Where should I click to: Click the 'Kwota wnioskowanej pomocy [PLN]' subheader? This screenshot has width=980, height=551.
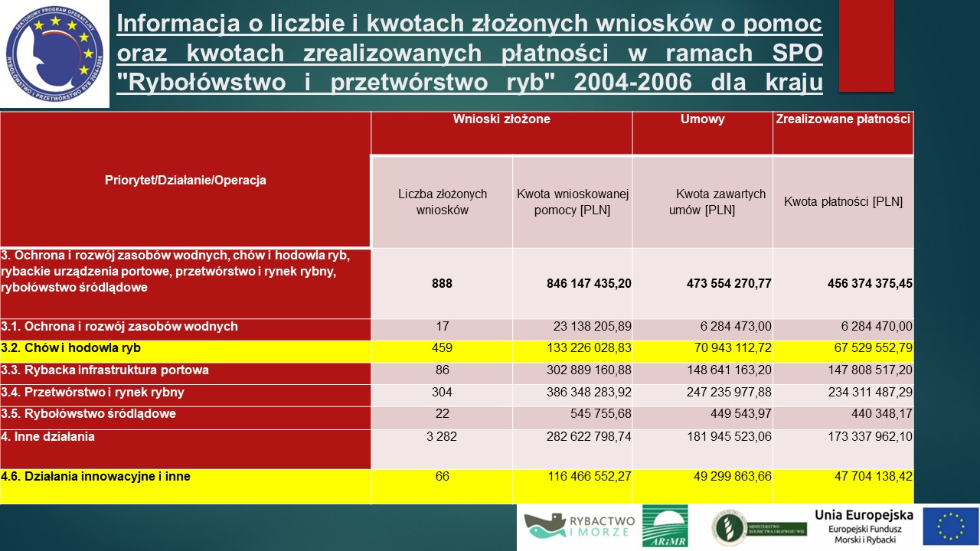click(573, 202)
